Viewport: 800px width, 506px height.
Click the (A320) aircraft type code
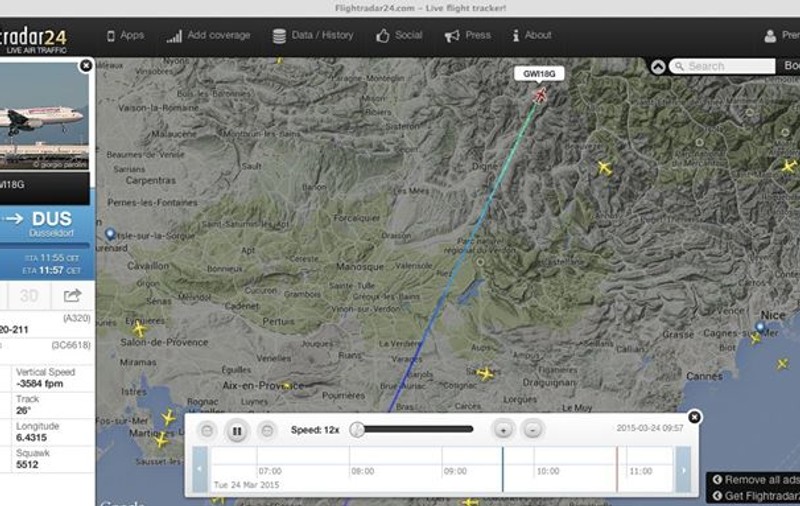(x=77, y=318)
